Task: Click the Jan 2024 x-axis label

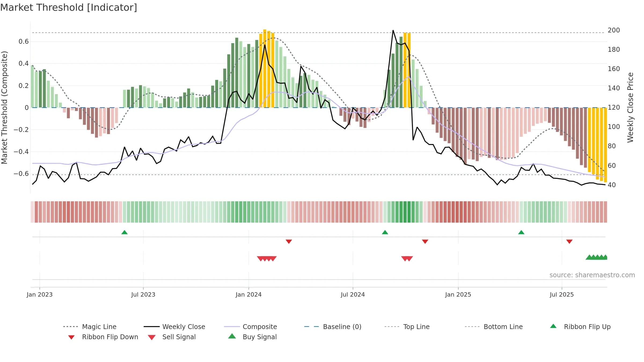Action: tap(249, 294)
